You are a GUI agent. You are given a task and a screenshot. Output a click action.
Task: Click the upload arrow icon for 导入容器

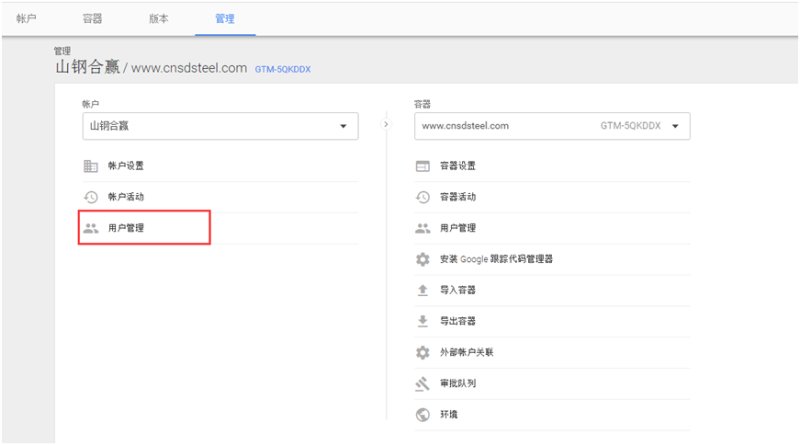tap(422, 290)
